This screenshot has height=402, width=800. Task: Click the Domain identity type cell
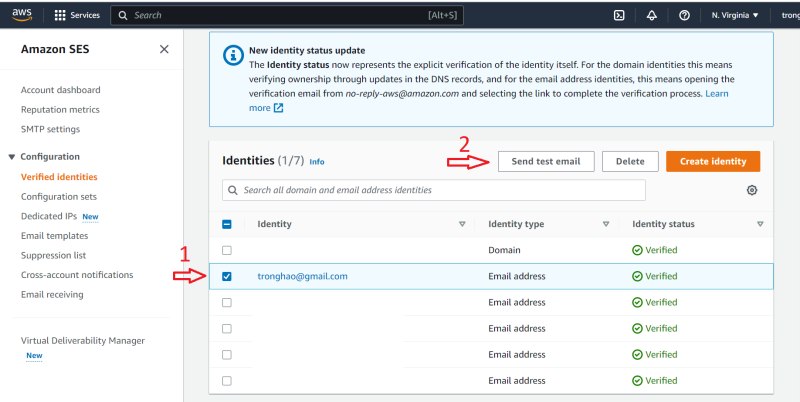504,250
